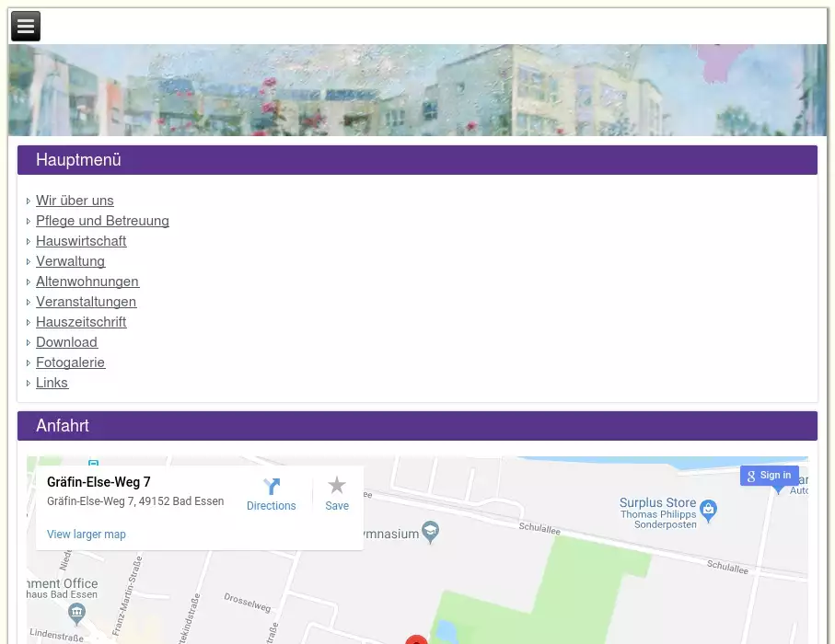This screenshot has width=835, height=644.
Task: Click the Directions arrow icon on map
Action: click(272, 487)
